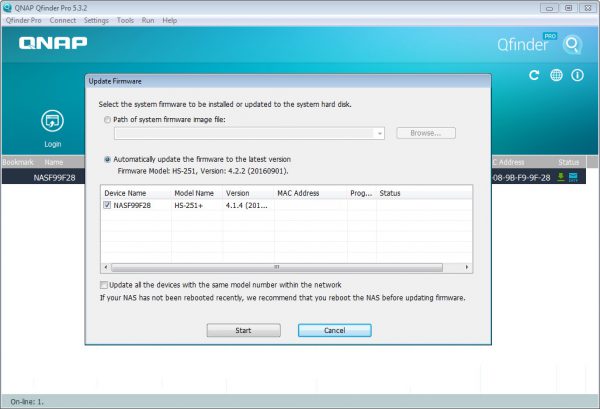Open the Connect menu
Viewport: 600px width, 409px height.
coord(63,20)
